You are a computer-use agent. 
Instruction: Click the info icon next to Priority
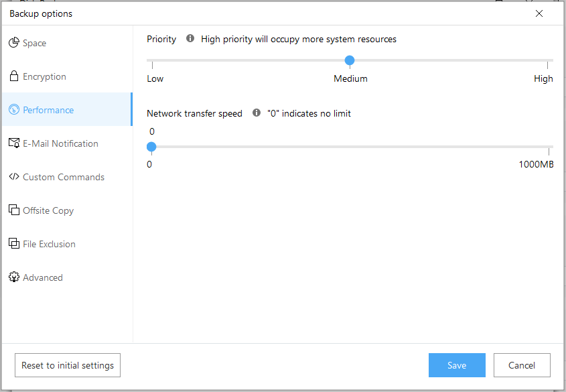190,38
